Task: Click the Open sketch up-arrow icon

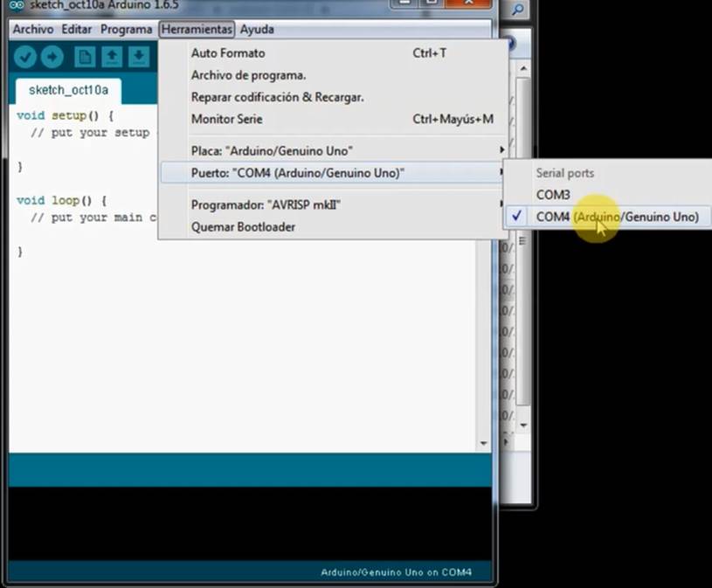Action: tap(112, 57)
